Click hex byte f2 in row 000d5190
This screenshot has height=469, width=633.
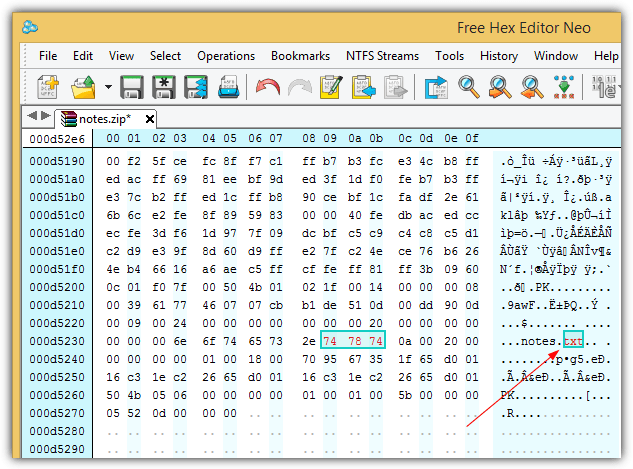tap(134, 161)
